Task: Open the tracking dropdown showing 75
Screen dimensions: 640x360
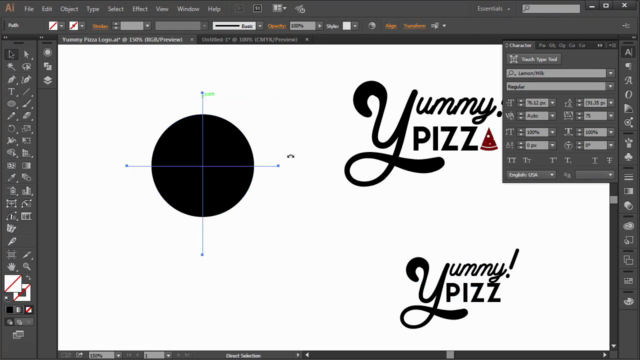Action: 611,116
